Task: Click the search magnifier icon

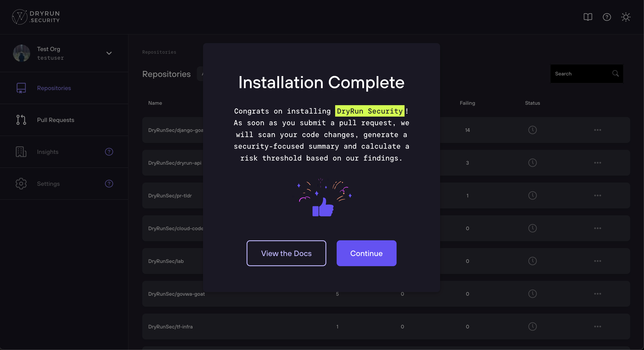Action: tap(616, 73)
